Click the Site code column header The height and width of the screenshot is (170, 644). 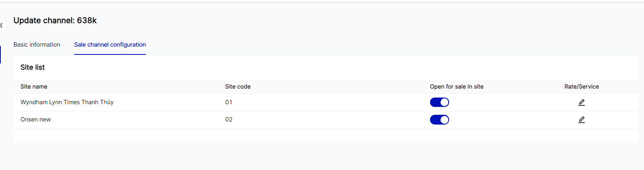(238, 87)
